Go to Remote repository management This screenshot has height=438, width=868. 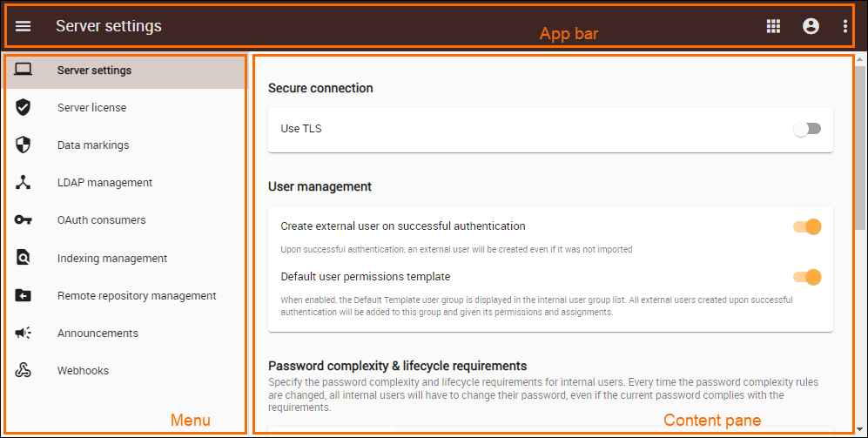pyautogui.click(x=137, y=295)
